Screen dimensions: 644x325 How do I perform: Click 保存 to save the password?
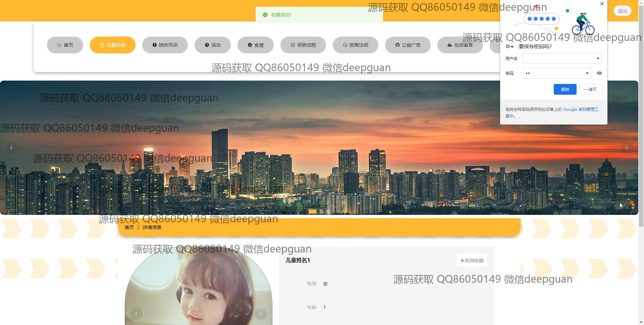565,89
